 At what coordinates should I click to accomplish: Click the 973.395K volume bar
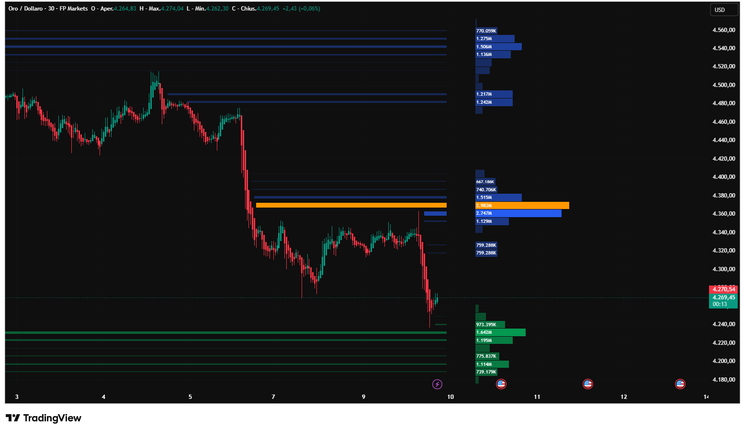pyautogui.click(x=490, y=325)
